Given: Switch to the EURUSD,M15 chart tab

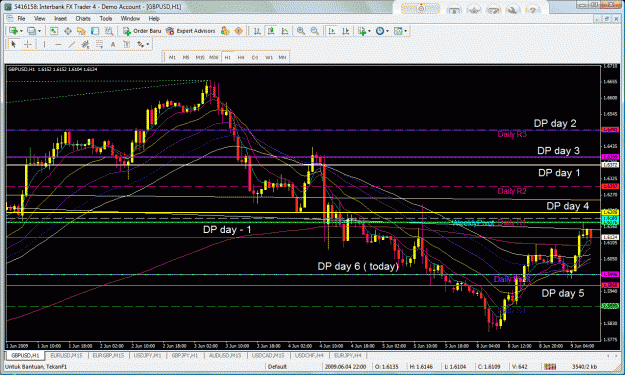Looking at the screenshot, I should coord(66,355).
